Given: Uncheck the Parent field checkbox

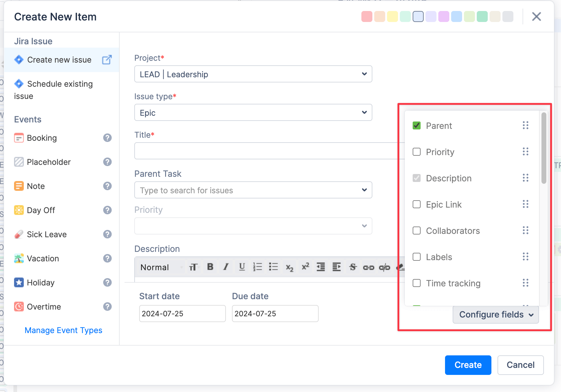Looking at the screenshot, I should pyautogui.click(x=417, y=125).
